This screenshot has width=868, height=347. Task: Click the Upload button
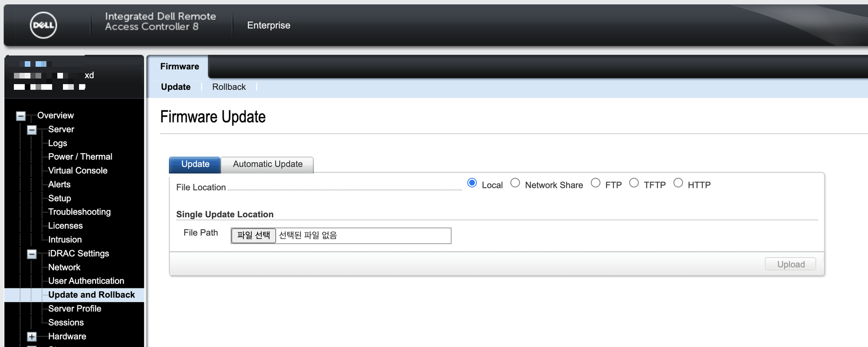click(x=790, y=264)
